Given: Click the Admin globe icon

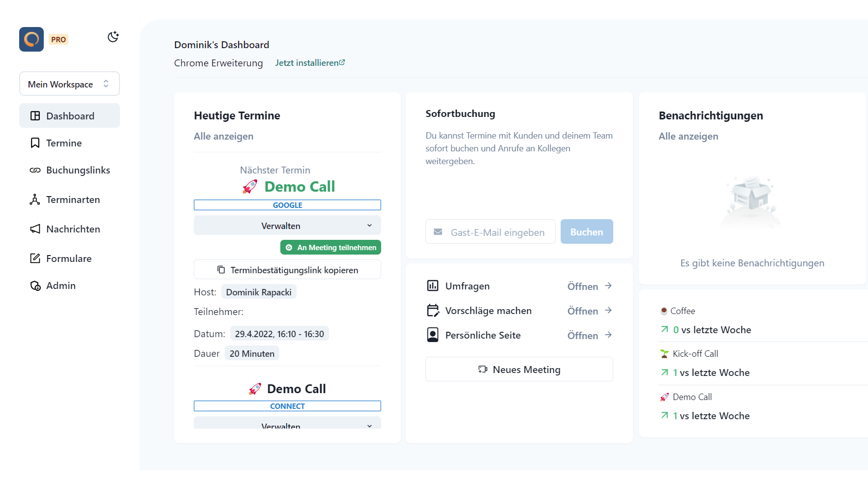Looking at the screenshot, I should (35, 286).
